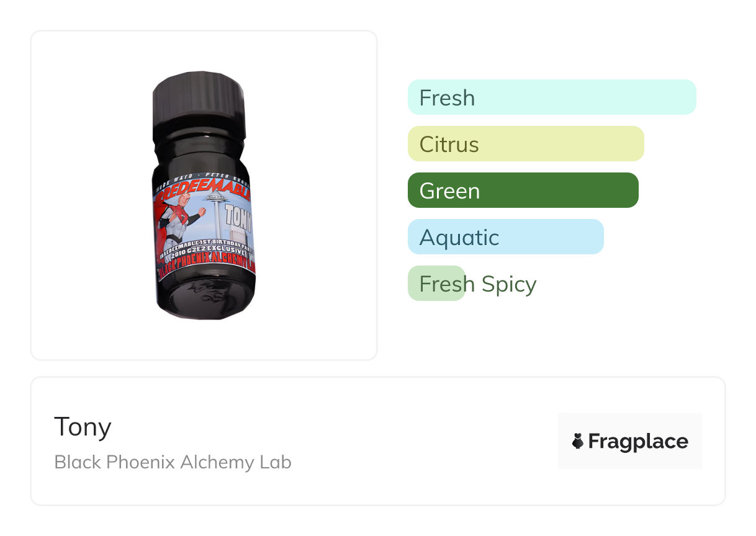Click the Fresh Spicy accord label
Screen dimensions: 756x536
pyautogui.click(x=478, y=284)
